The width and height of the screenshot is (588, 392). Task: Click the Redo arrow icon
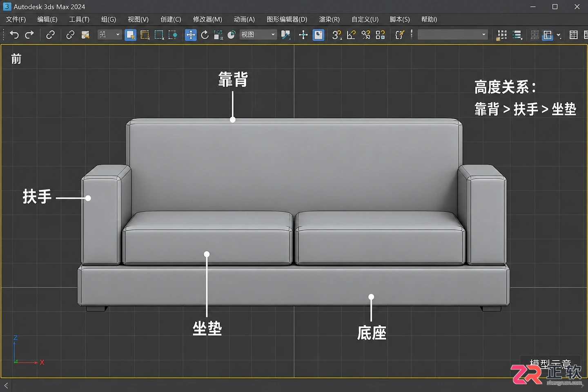(29, 35)
